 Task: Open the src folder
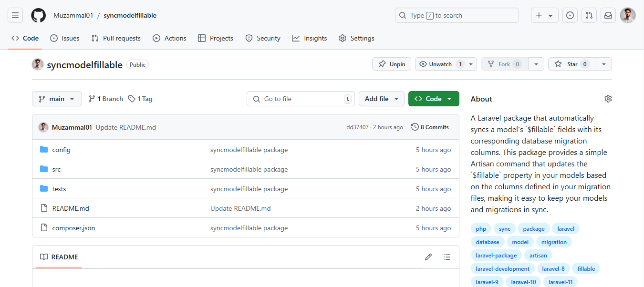point(56,169)
